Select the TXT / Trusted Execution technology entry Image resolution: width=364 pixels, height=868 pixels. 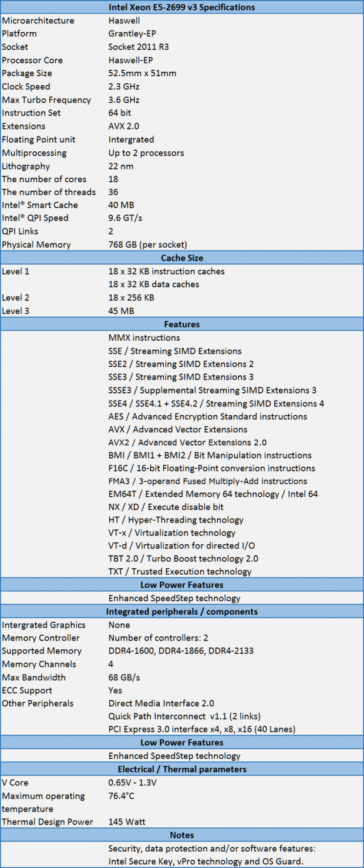(x=180, y=571)
